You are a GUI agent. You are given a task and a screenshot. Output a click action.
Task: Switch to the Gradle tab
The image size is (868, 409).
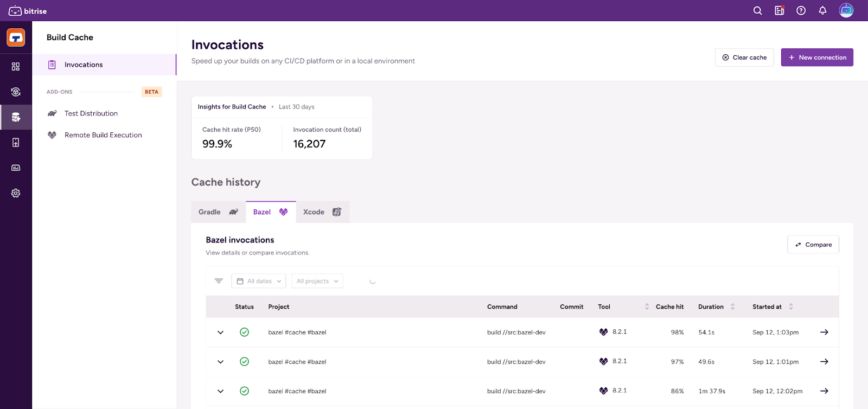click(x=218, y=212)
